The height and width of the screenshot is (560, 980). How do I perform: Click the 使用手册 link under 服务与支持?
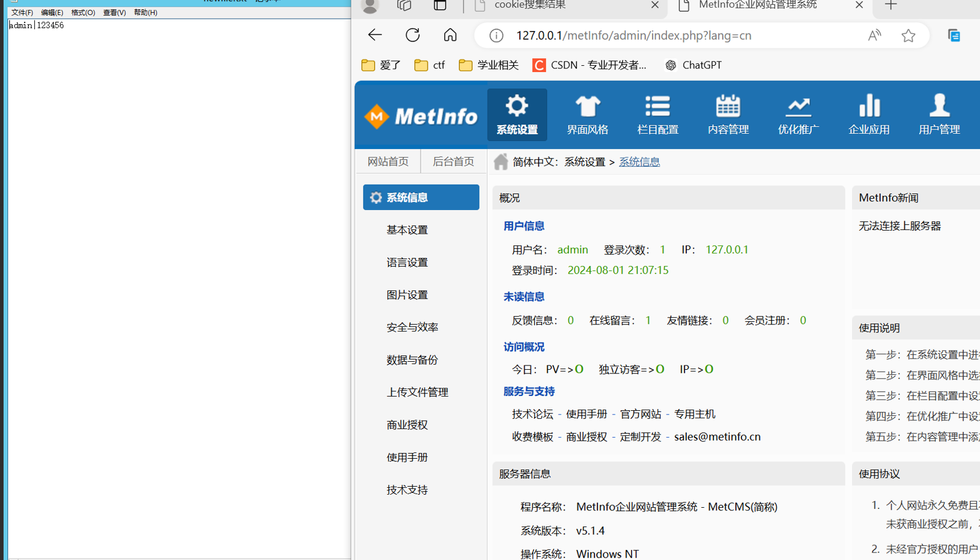[x=586, y=414]
